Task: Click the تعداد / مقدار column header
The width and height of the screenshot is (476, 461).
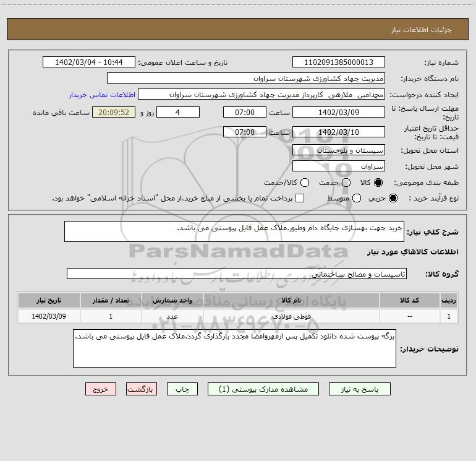Action: (111, 300)
